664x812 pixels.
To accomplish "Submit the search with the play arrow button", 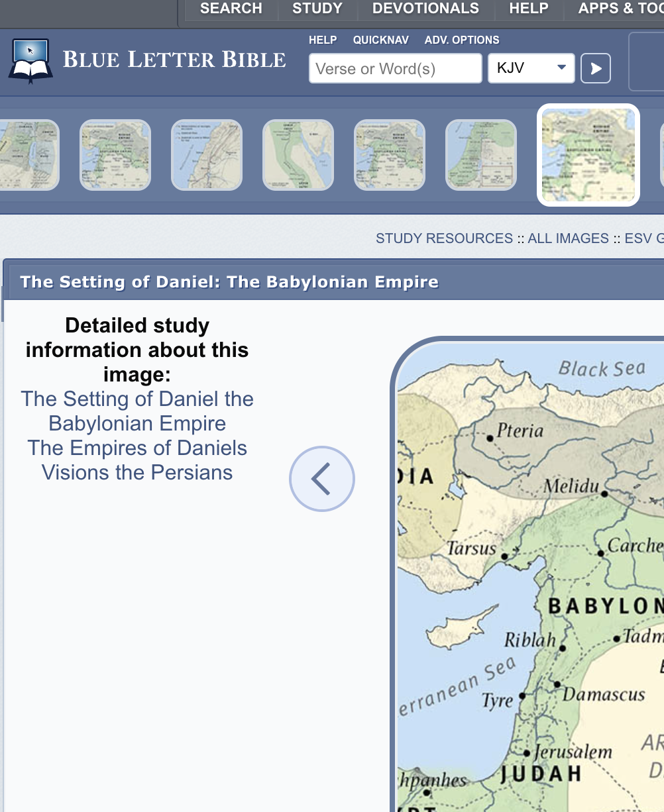I will pos(596,68).
